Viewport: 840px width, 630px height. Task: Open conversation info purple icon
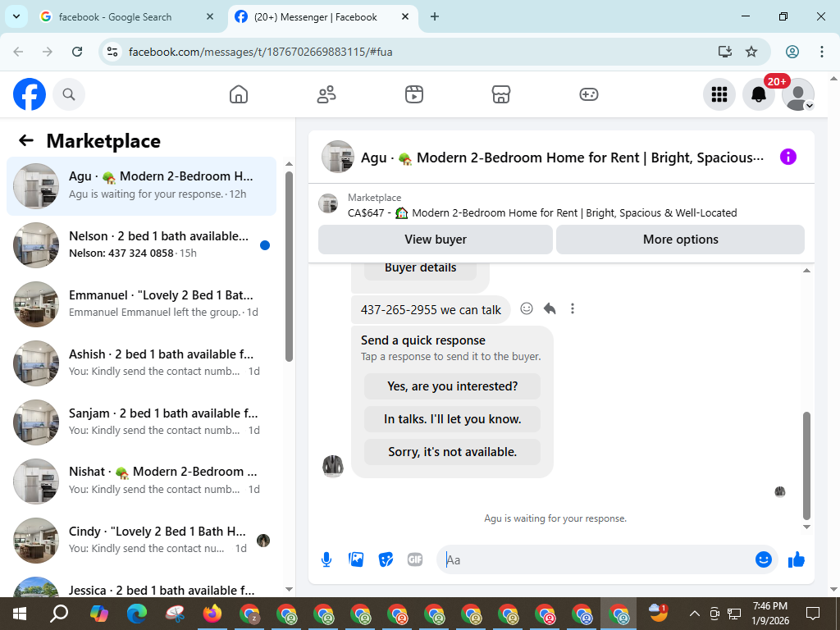[x=788, y=157]
